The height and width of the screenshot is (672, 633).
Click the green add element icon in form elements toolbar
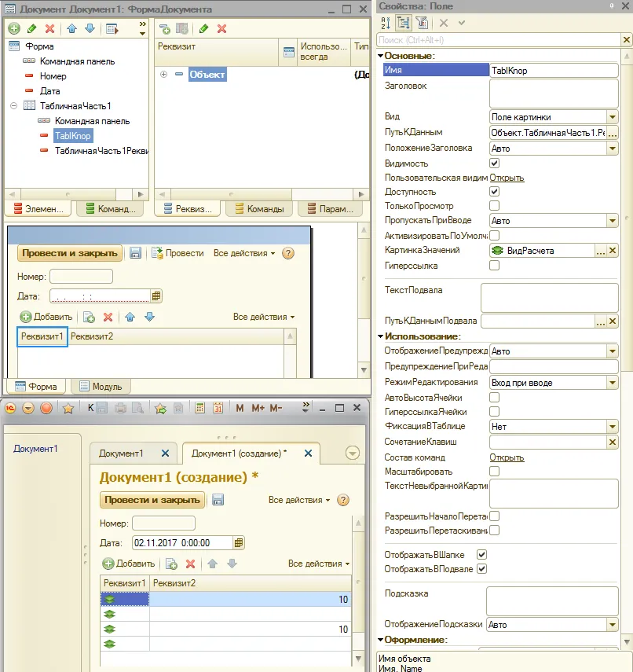14,28
